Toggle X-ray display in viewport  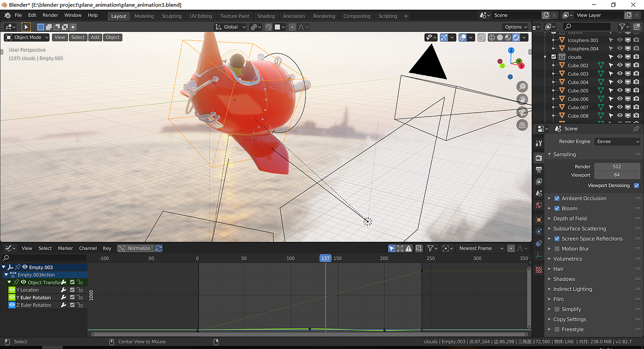click(x=481, y=37)
